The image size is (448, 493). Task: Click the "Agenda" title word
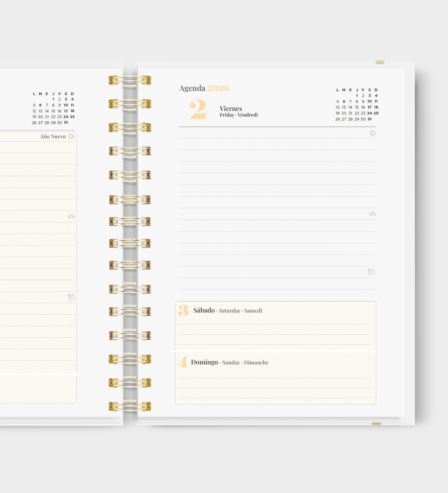(x=192, y=88)
